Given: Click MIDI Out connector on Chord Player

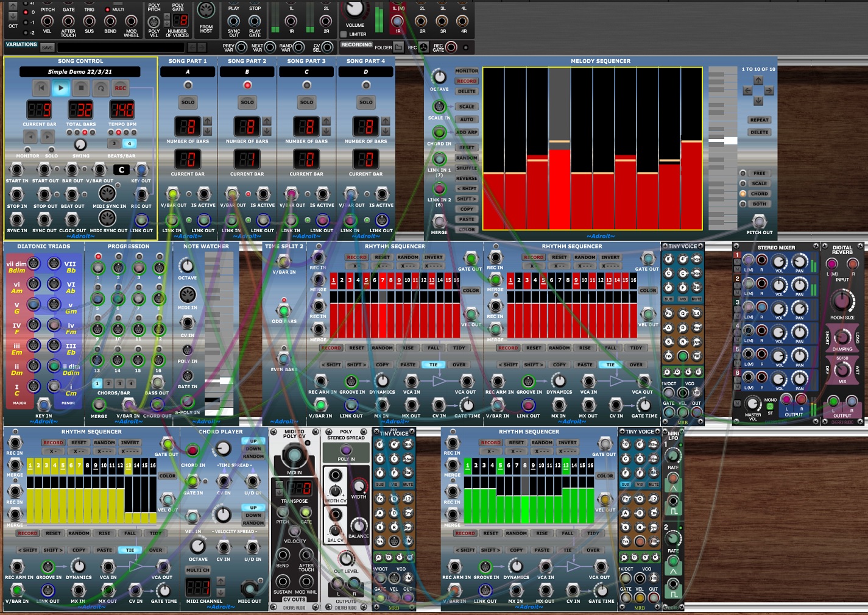Looking at the screenshot, I should 250,588.
